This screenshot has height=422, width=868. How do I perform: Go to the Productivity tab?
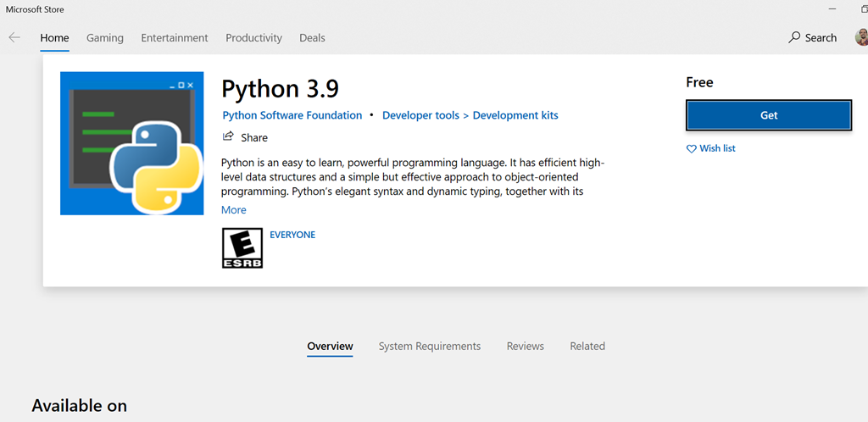[x=253, y=38]
